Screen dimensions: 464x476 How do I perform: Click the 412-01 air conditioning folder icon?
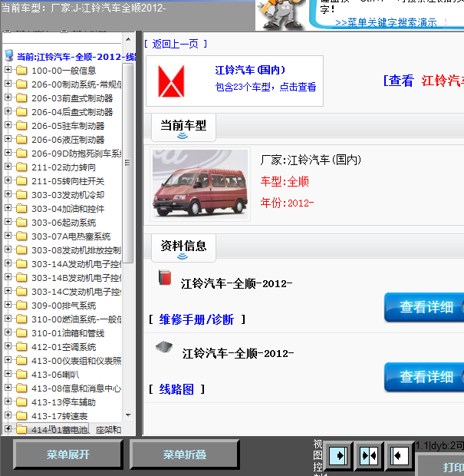pyautogui.click(x=21, y=347)
